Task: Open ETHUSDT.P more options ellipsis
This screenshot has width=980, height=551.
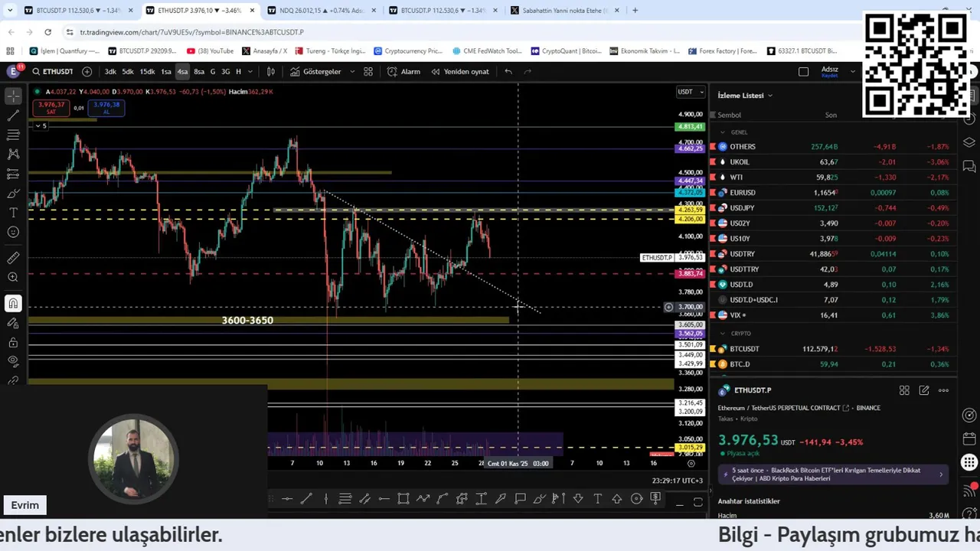Action: point(943,390)
